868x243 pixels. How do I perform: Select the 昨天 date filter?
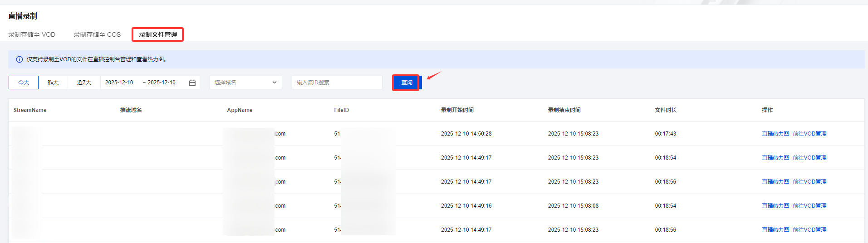pos(53,83)
